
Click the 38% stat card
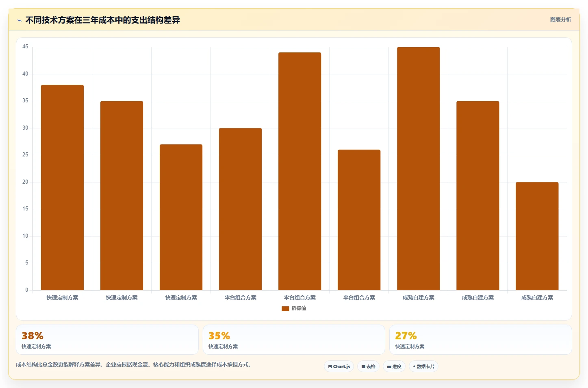tap(107, 340)
